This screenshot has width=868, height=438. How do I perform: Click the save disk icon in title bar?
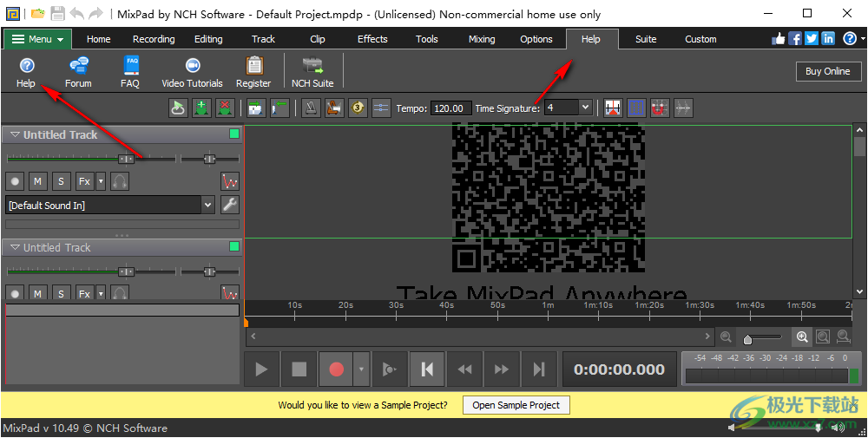tap(57, 14)
